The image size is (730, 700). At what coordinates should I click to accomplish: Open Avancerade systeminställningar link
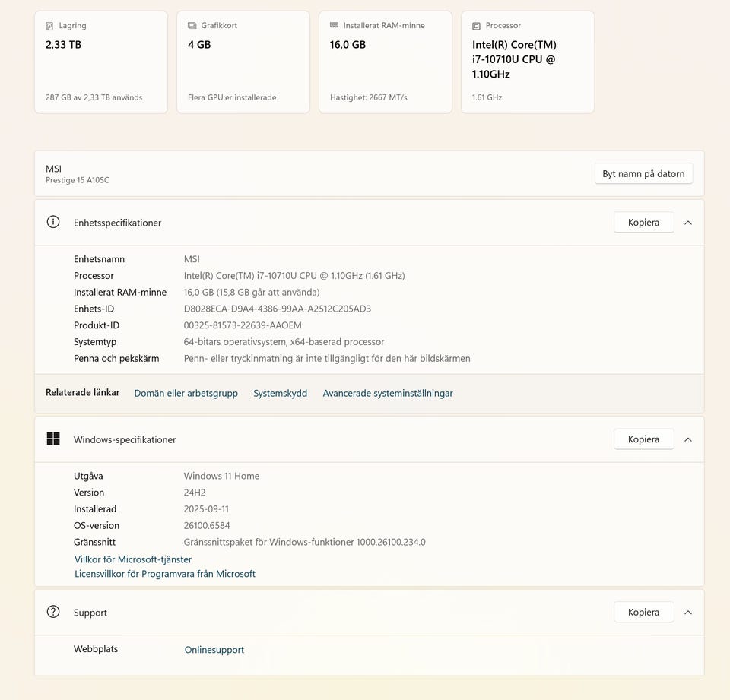point(388,393)
